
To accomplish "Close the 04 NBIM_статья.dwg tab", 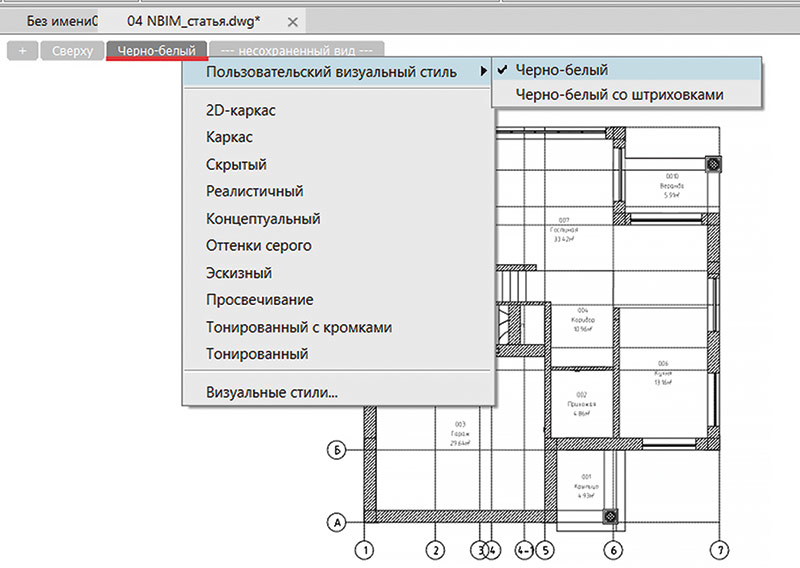I will tap(291, 21).
